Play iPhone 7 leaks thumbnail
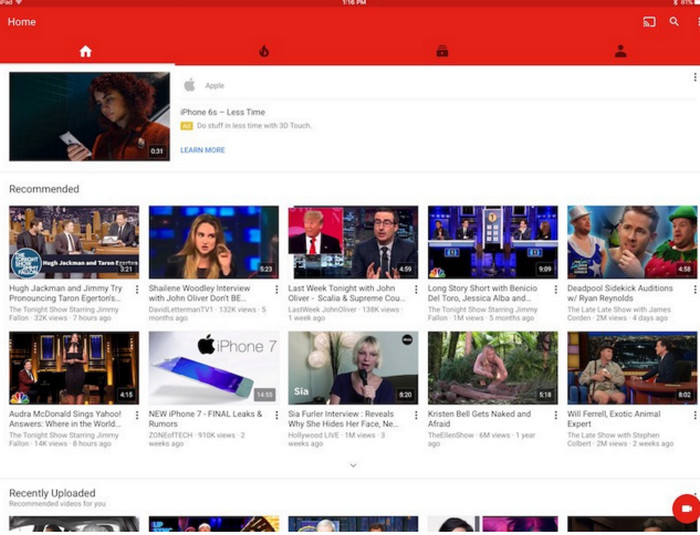This screenshot has height=535, width=700. (214, 368)
